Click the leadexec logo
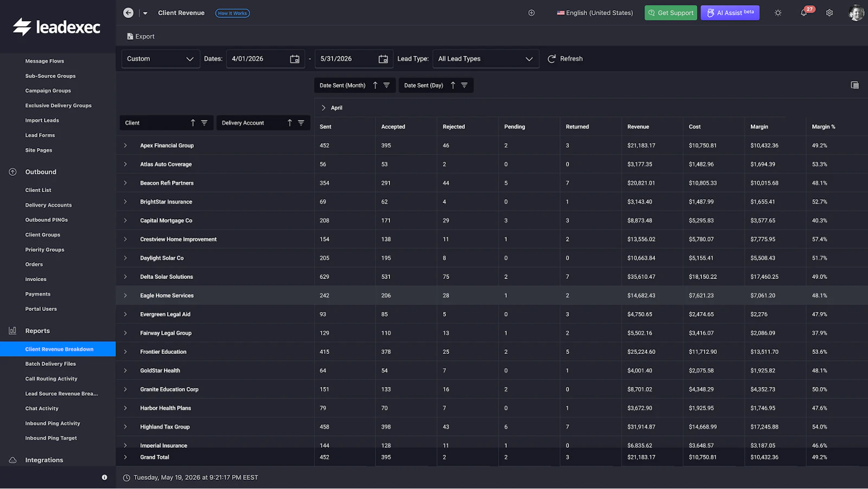This screenshot has height=489, width=868. coord(56,27)
